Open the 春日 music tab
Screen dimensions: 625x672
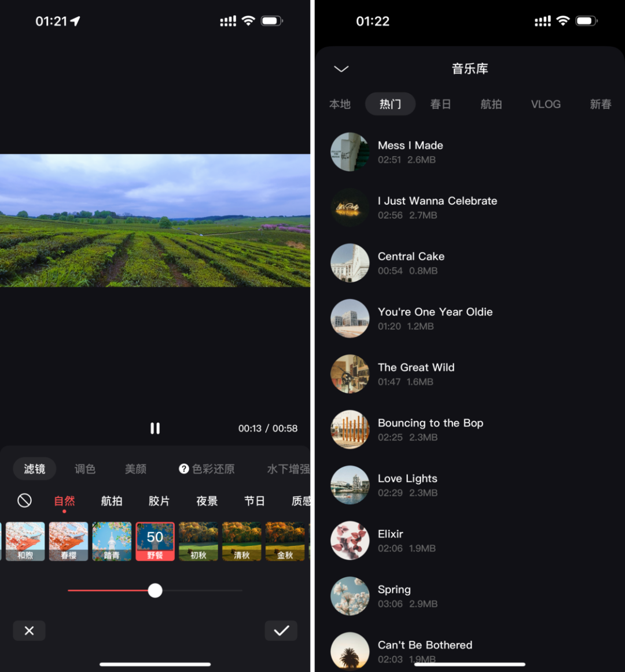click(440, 104)
